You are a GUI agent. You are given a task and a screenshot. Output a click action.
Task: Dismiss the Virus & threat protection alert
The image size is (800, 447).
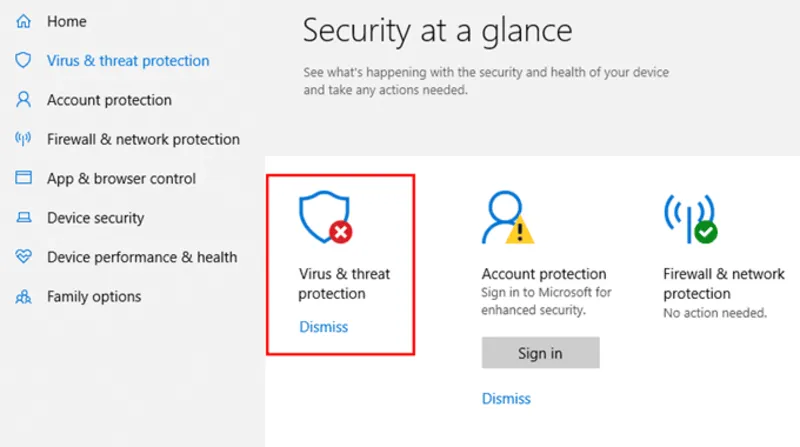pyautogui.click(x=323, y=327)
